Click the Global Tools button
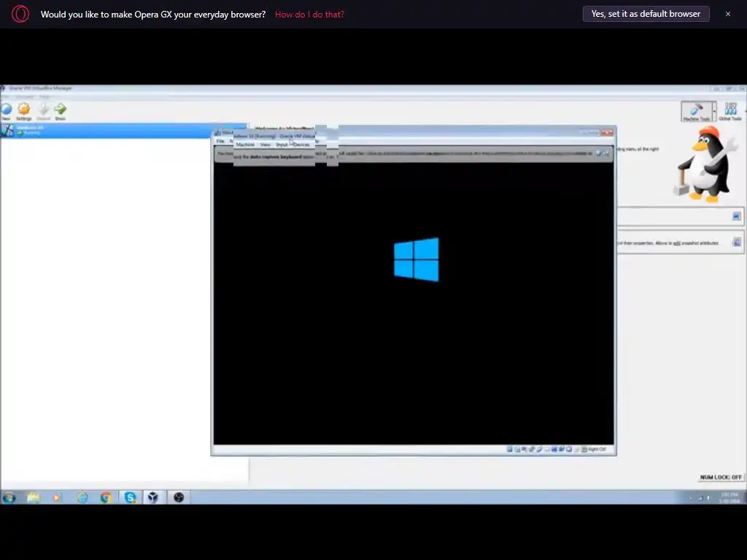 pos(730,112)
